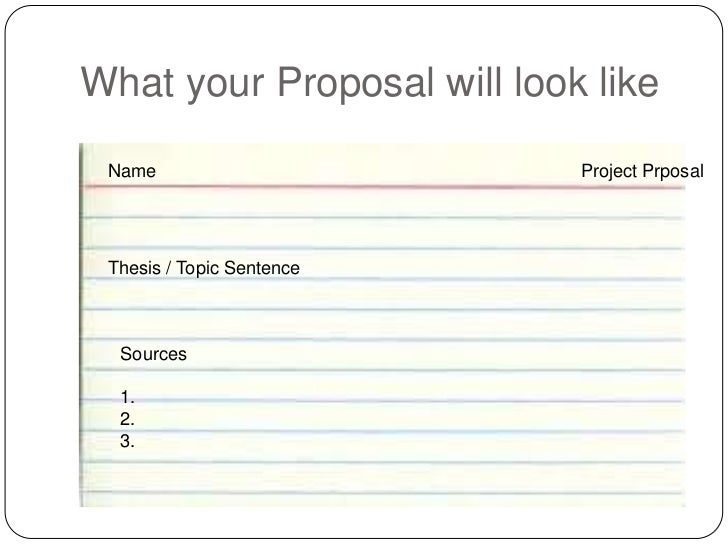Click the "Sources" heading
Screen dimensions: 728x546
[x=153, y=354]
